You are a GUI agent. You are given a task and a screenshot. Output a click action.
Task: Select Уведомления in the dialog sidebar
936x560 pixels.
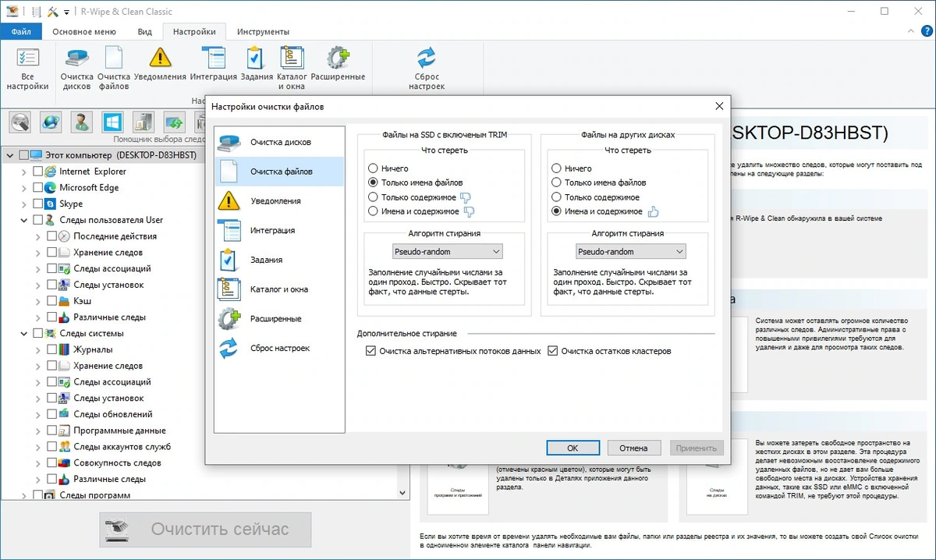pyautogui.click(x=280, y=201)
